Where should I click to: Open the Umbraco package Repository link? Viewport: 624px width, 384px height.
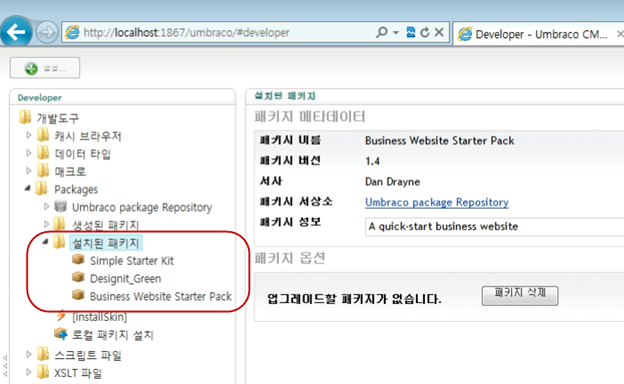[437, 203]
